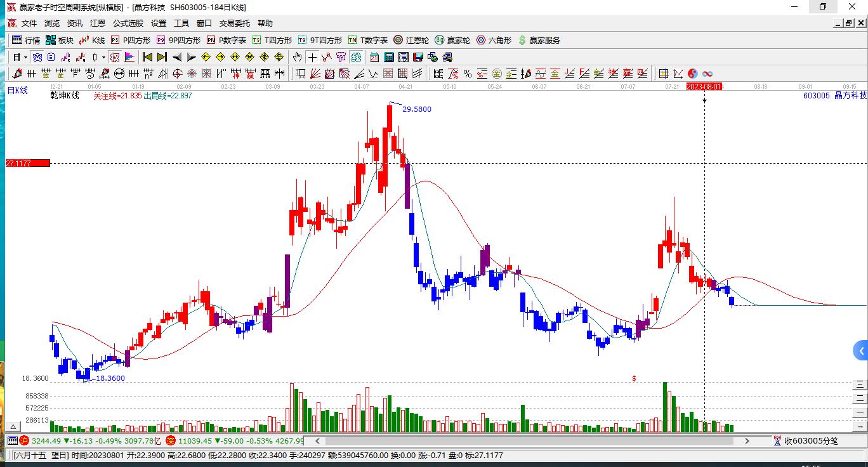Open the 江恩 menu
The height and width of the screenshot is (467, 868).
[x=98, y=23]
